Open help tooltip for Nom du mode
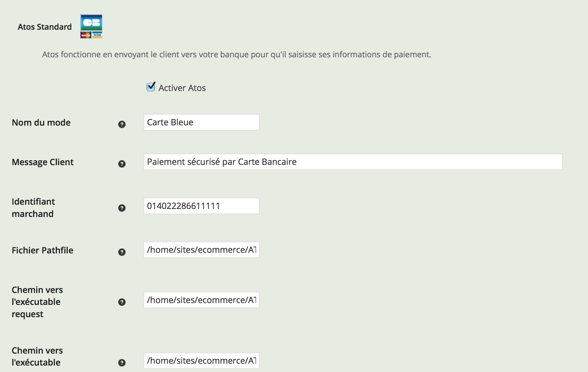 [122, 124]
